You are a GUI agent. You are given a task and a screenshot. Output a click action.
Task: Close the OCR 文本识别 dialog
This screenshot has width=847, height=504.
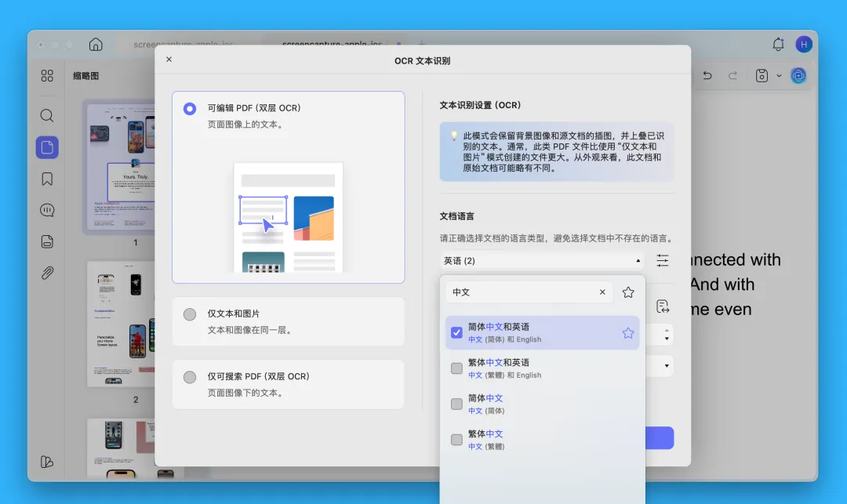(x=169, y=60)
